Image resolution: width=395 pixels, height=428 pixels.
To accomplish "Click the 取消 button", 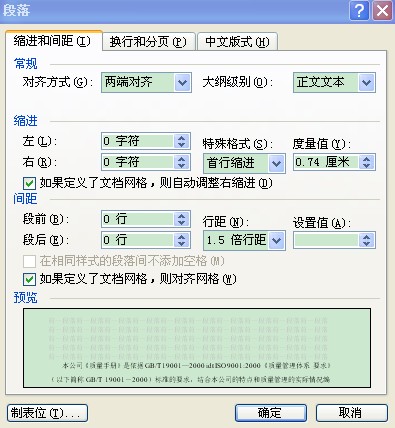I will pos(352,413).
